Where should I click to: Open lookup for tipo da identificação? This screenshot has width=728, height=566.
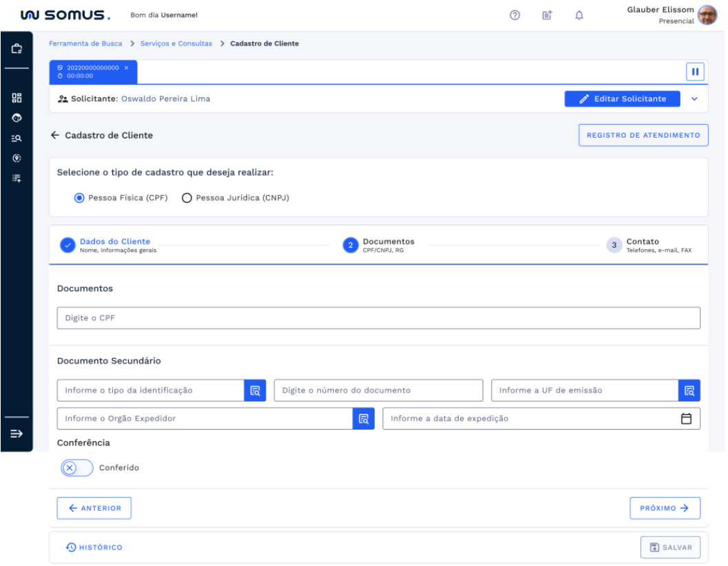point(255,390)
